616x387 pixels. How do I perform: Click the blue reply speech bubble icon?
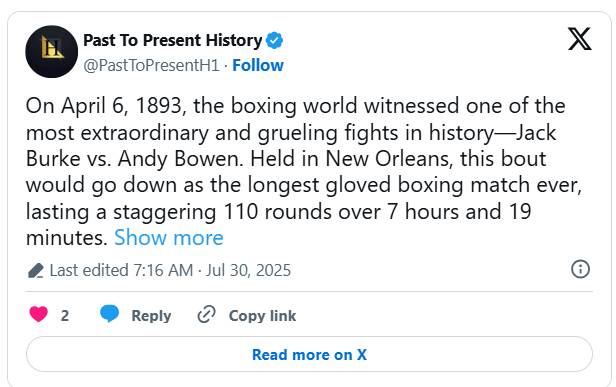click(x=109, y=314)
